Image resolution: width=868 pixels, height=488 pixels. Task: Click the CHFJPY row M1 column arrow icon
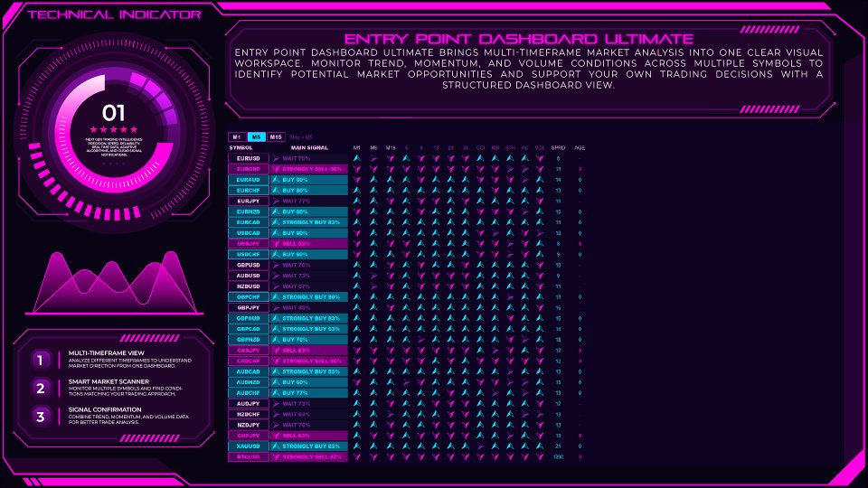point(356,436)
